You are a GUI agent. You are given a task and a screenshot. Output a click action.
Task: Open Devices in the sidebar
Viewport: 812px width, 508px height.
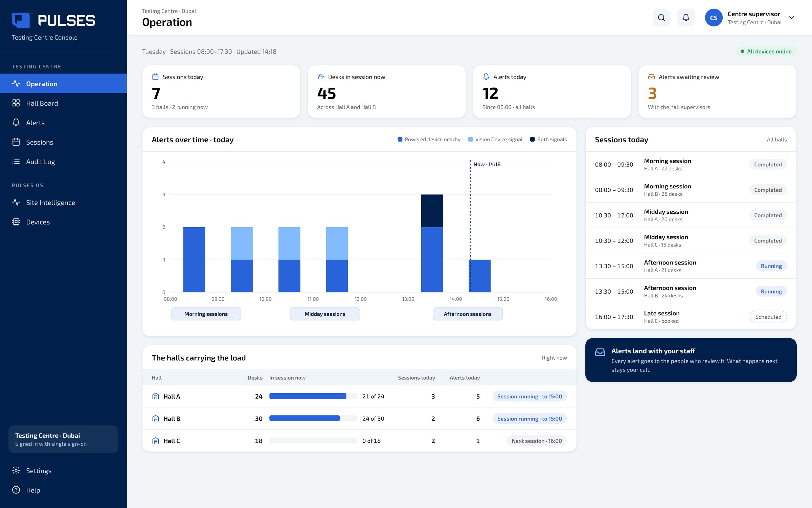point(64,222)
